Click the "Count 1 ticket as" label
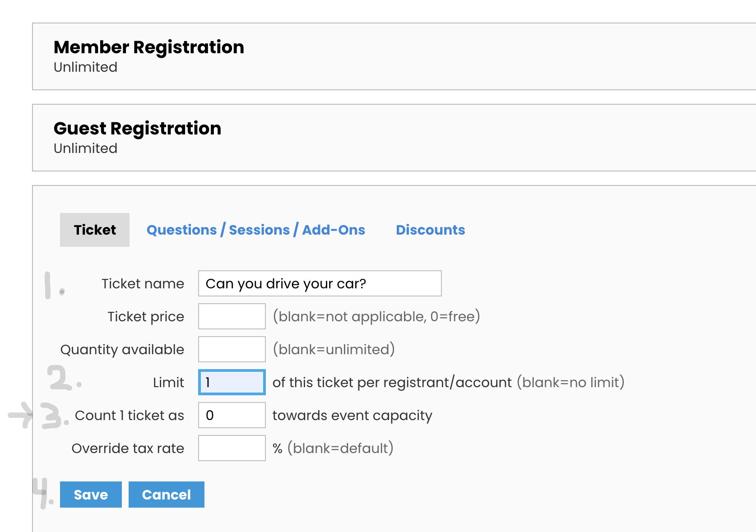This screenshot has width=756, height=532. (x=129, y=415)
